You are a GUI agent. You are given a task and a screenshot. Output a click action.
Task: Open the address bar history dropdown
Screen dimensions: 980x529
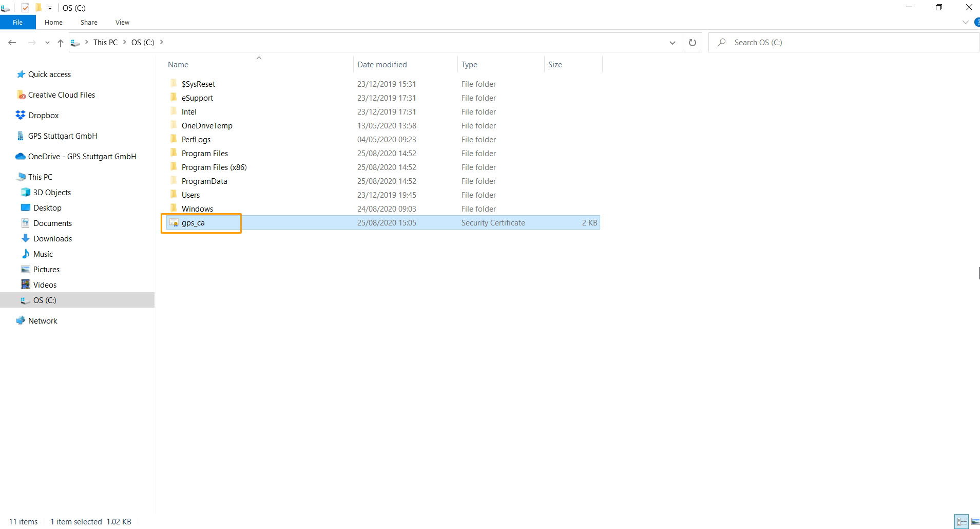click(x=672, y=43)
